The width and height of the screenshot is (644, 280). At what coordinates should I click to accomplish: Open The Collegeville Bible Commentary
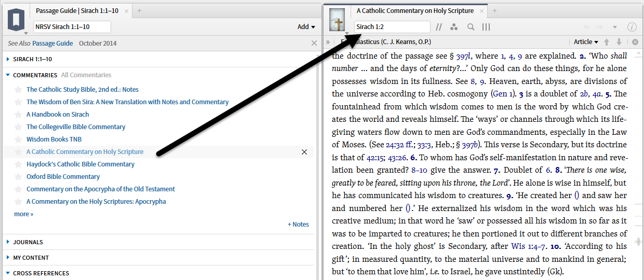point(76,127)
